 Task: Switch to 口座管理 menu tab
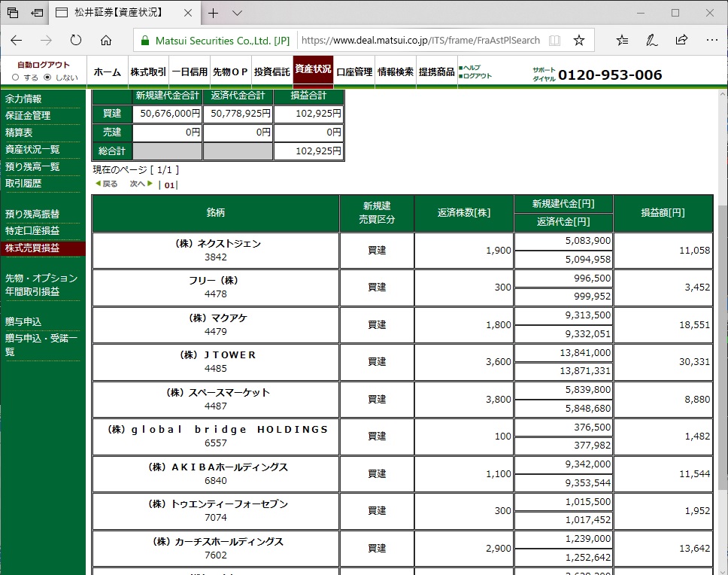pyautogui.click(x=354, y=72)
